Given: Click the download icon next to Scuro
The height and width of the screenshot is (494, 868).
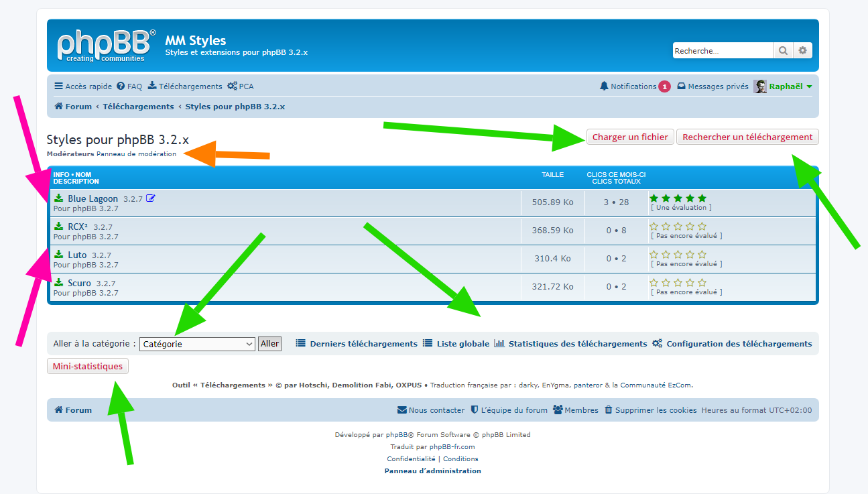Looking at the screenshot, I should pyautogui.click(x=59, y=283).
